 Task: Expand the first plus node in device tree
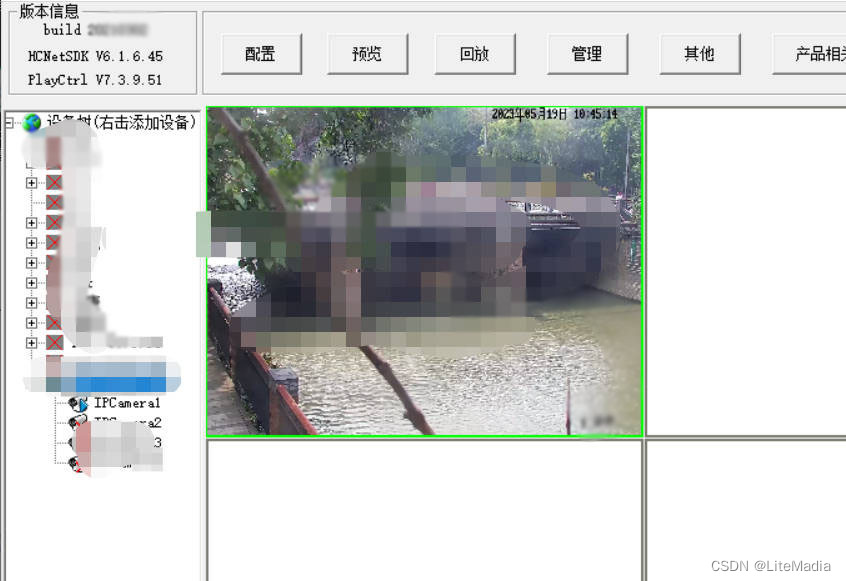point(30,183)
